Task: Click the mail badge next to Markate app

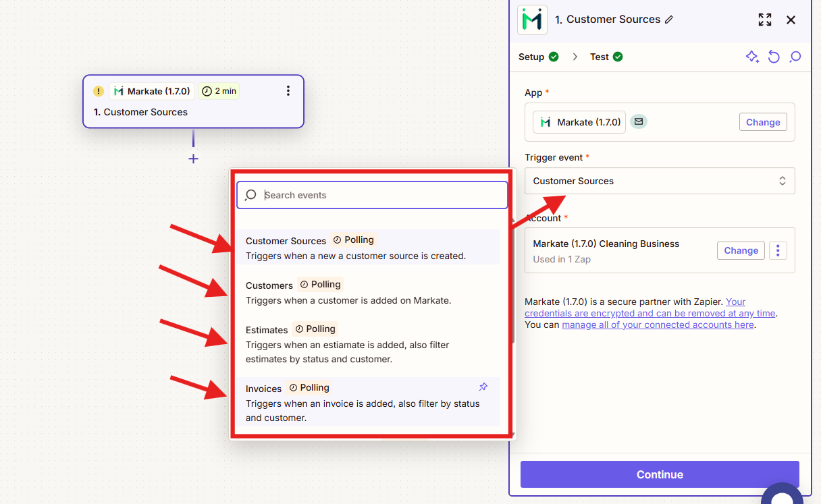Action: point(639,122)
